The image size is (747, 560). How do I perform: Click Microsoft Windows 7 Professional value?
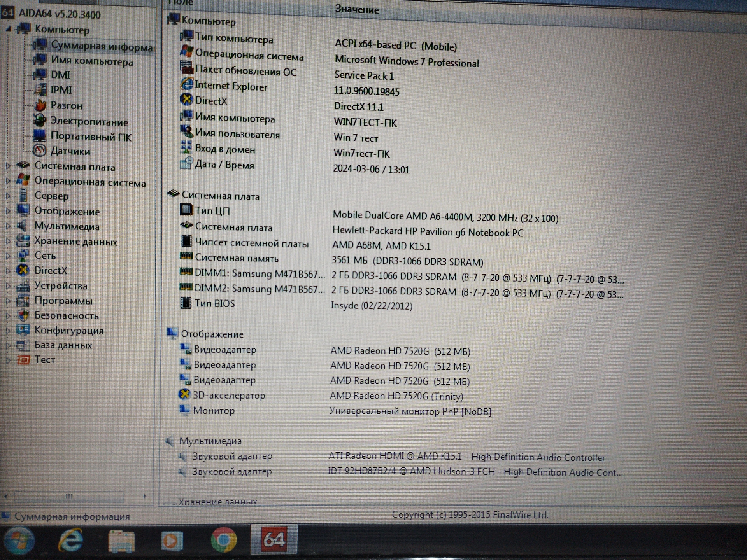(x=407, y=61)
